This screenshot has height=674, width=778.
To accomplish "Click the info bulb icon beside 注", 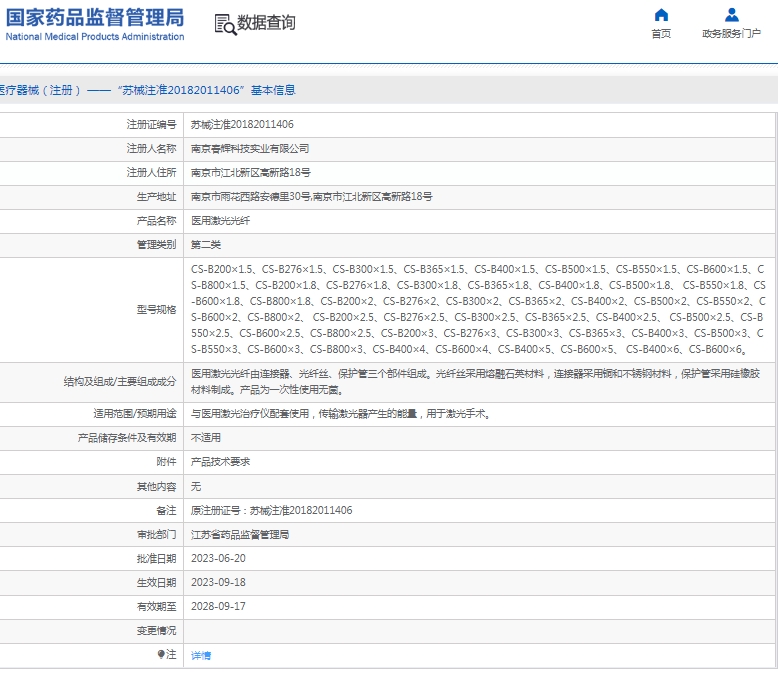I will point(161,654).
